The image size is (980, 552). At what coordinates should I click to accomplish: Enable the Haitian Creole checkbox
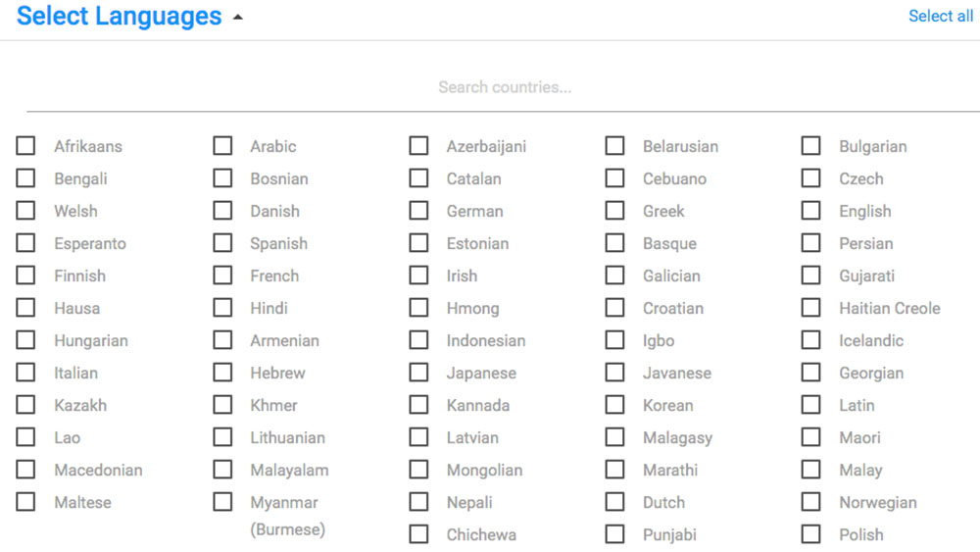(811, 308)
